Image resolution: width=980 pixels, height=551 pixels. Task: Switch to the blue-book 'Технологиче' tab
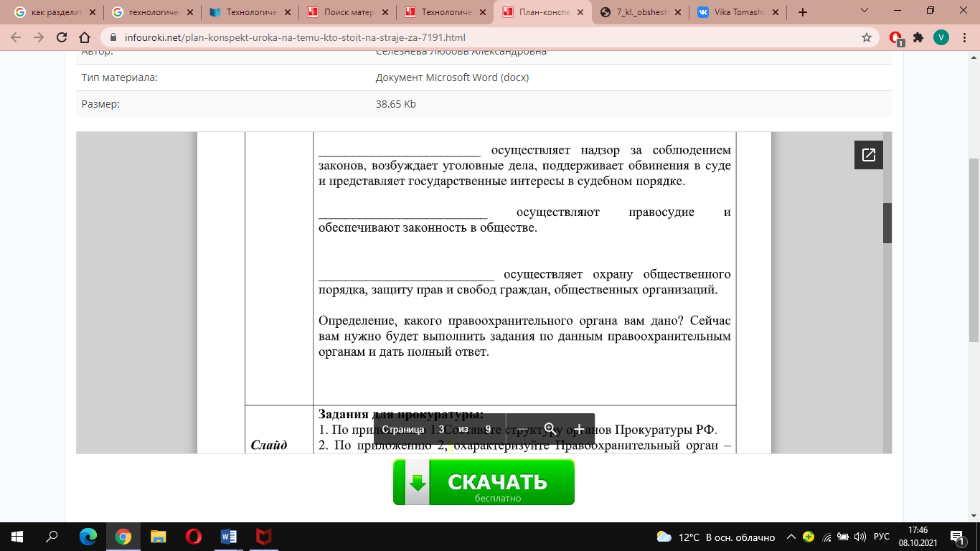tap(250, 12)
